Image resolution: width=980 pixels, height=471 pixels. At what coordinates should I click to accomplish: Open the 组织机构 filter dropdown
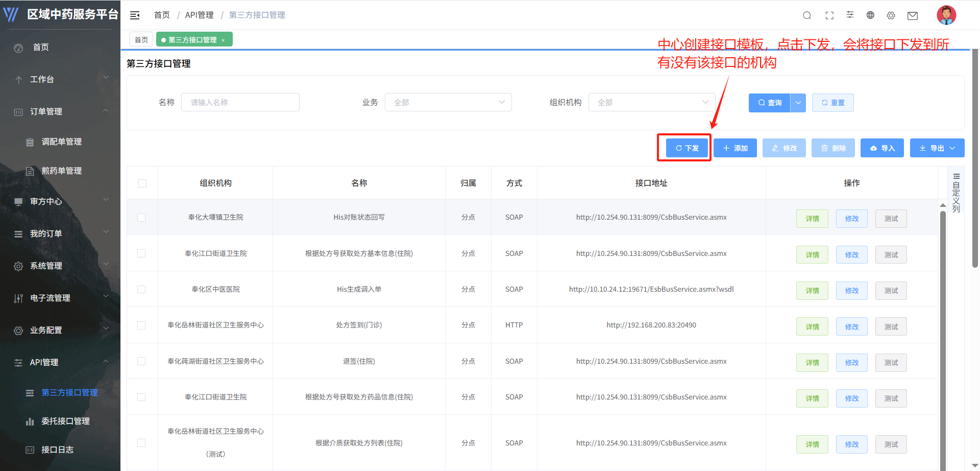point(652,102)
